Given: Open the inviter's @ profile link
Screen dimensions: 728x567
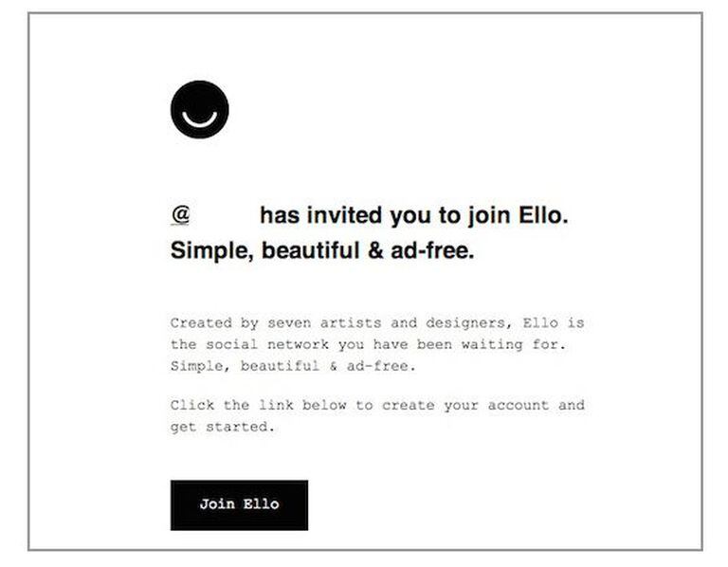Looking at the screenshot, I should [x=181, y=216].
